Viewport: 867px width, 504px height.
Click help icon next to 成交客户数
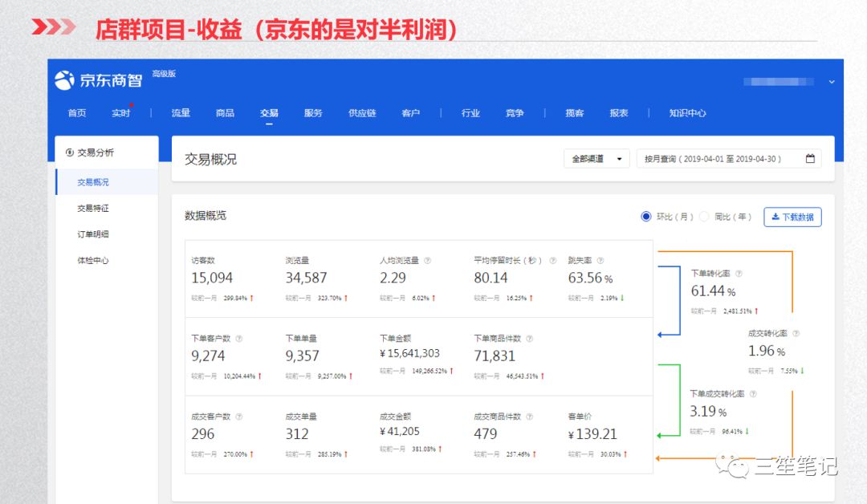(239, 417)
